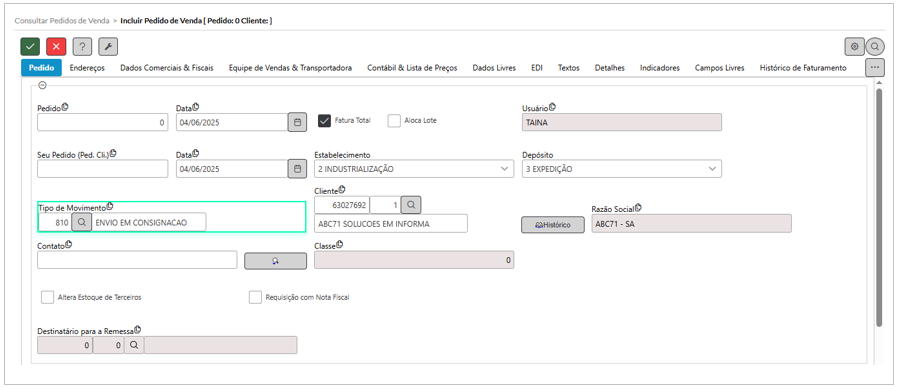
Task: Click info icon next to Seu Pedido label
Action: tap(113, 153)
